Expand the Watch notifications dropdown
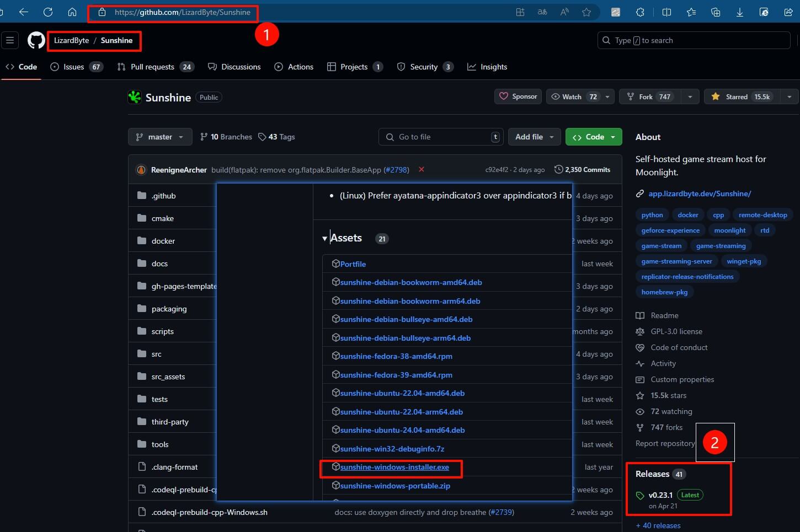Viewport: 800px width, 532px height. tap(607, 96)
